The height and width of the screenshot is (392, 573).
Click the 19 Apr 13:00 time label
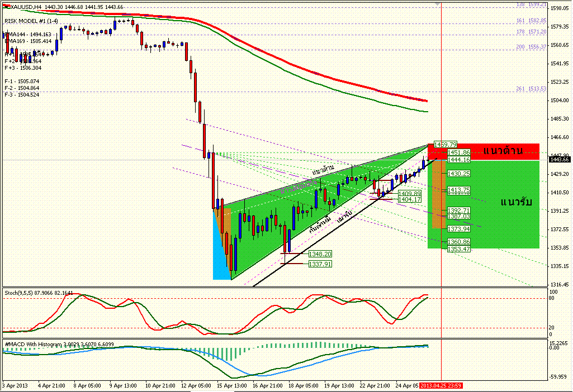pos(339,385)
